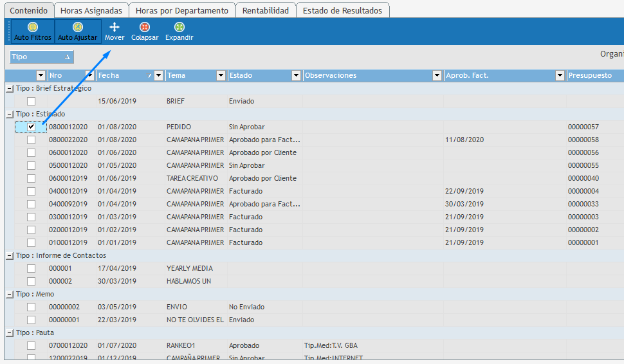
Task: Select the checkbox for 000001 YEARLY MEDIA
Action: pos(31,268)
